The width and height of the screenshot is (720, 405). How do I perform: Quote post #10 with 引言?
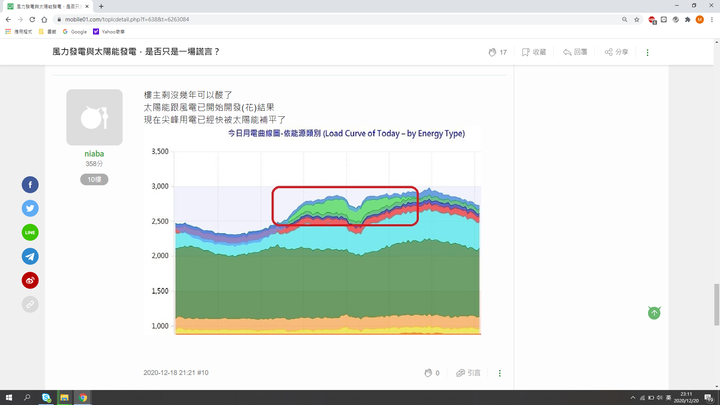point(468,373)
